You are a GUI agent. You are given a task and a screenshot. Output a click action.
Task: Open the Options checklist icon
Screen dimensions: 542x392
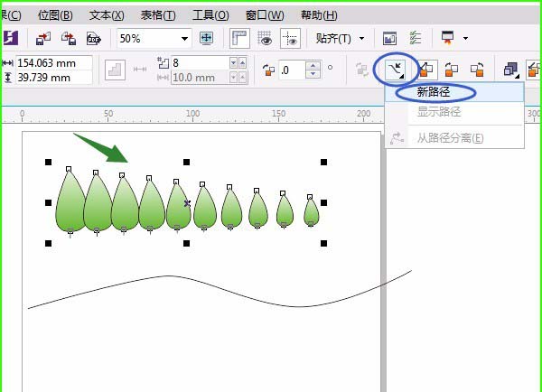(x=415, y=38)
